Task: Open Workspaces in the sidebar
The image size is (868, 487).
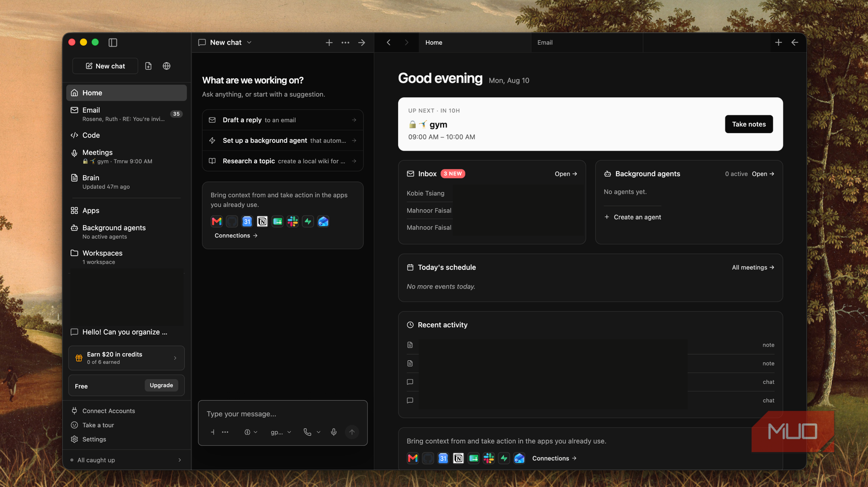Action: point(126,257)
